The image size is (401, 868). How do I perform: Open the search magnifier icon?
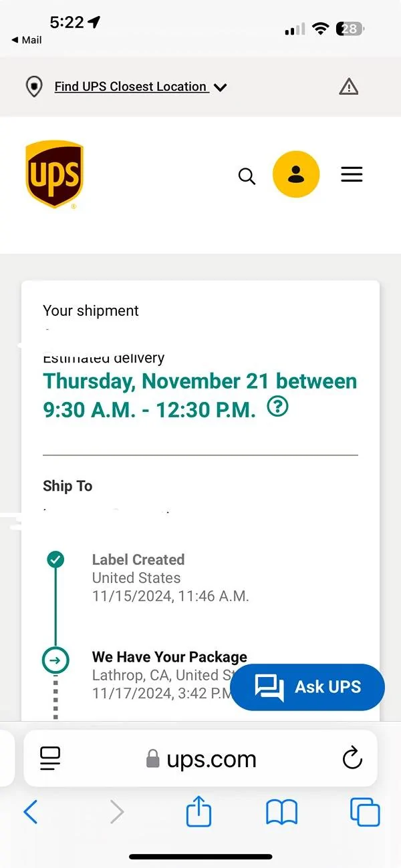coord(247,176)
